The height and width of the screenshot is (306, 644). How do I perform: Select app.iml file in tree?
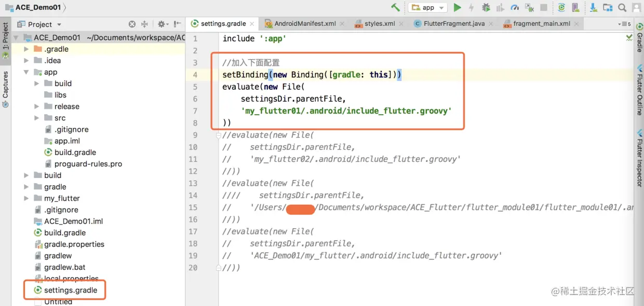67,141
